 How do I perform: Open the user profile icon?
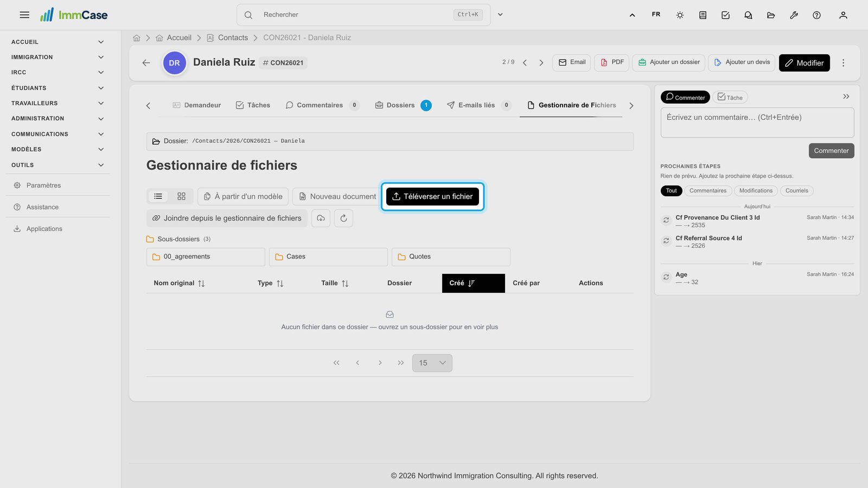(x=843, y=15)
